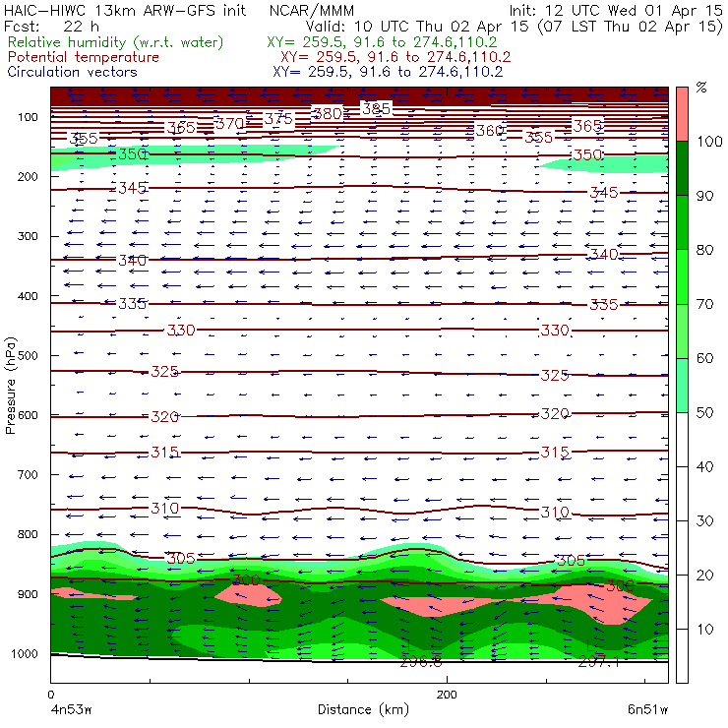
Task: Click the 'L 296.8' low marker
Action: [x=420, y=653]
